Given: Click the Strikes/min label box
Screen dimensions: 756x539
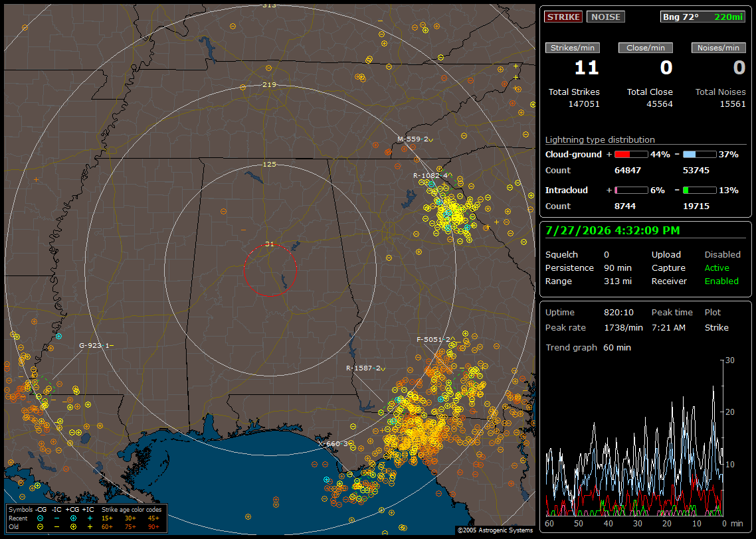Looking at the screenshot, I should [x=572, y=48].
